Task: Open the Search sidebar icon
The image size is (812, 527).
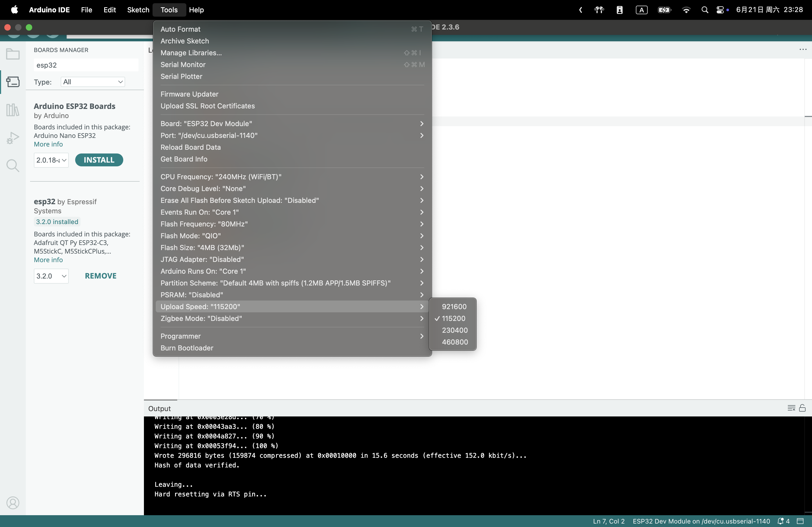Action: click(13, 166)
